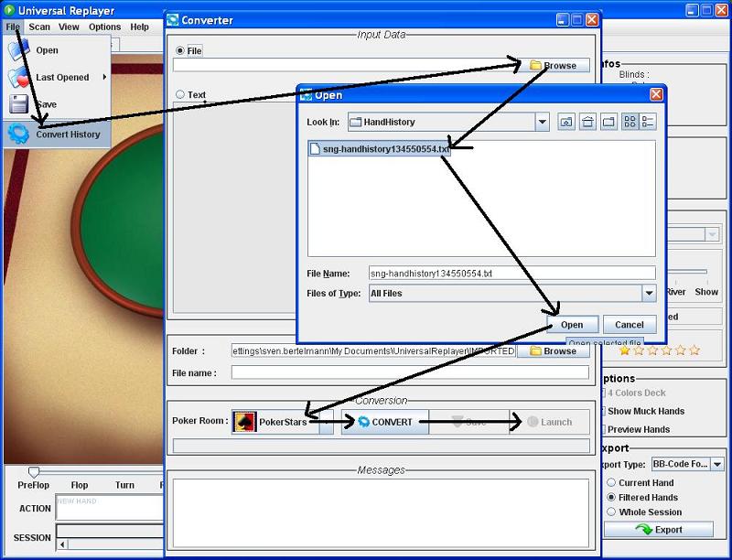732x560 pixels.
Task: Click the Create New Folder icon
Action: [x=608, y=123]
